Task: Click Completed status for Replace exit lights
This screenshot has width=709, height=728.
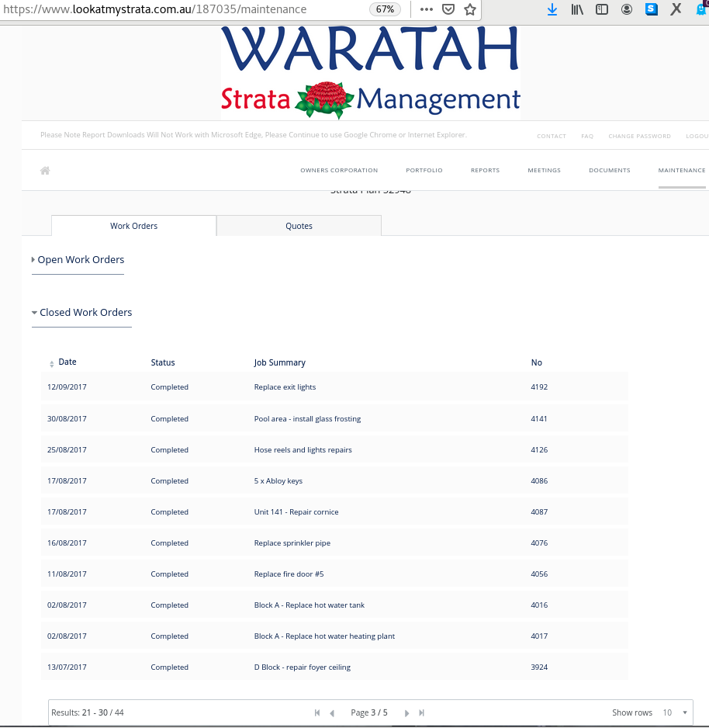Action: [169, 387]
